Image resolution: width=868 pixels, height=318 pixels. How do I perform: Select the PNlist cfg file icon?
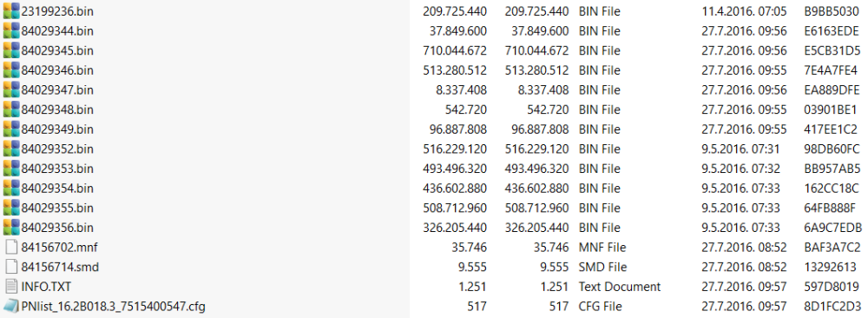[x=11, y=306]
